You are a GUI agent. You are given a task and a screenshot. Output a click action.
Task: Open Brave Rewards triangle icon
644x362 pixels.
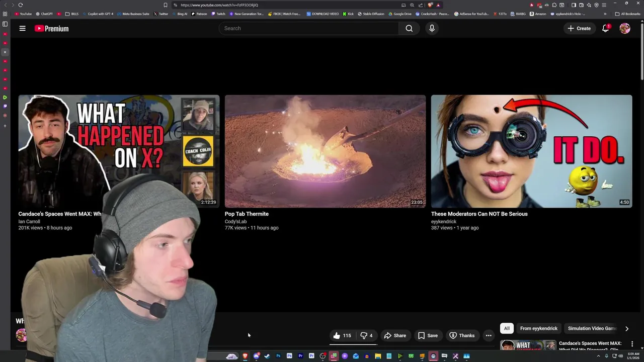[438, 5]
